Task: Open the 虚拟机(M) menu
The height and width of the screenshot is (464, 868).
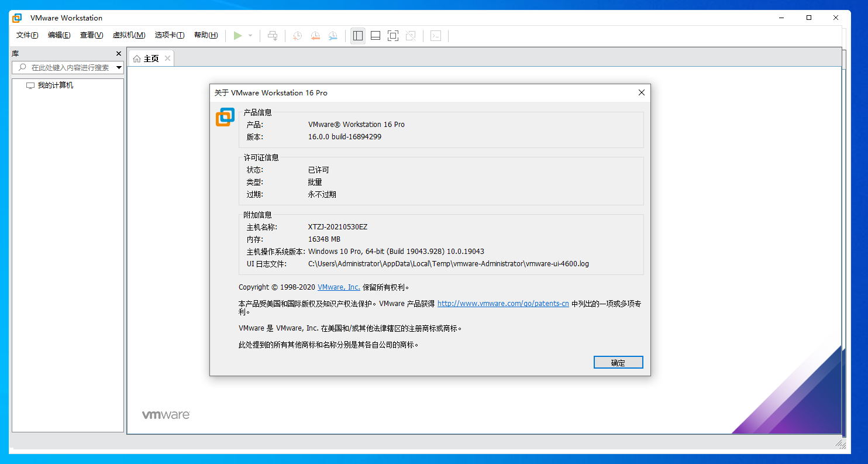Action: 129,35
